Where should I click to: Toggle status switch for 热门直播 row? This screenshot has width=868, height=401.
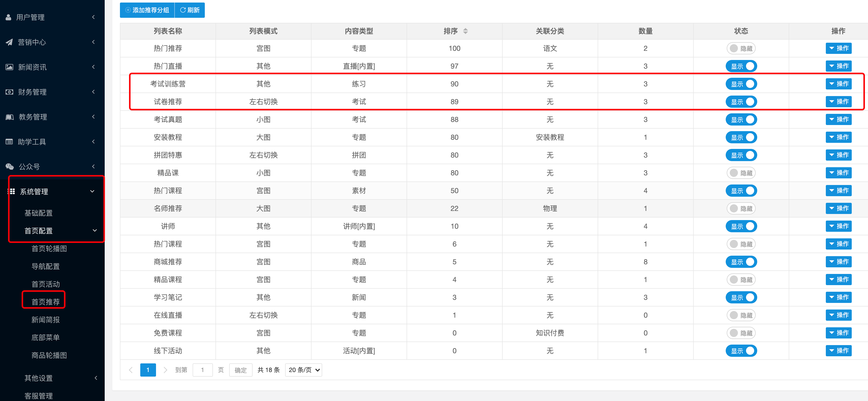tap(741, 66)
